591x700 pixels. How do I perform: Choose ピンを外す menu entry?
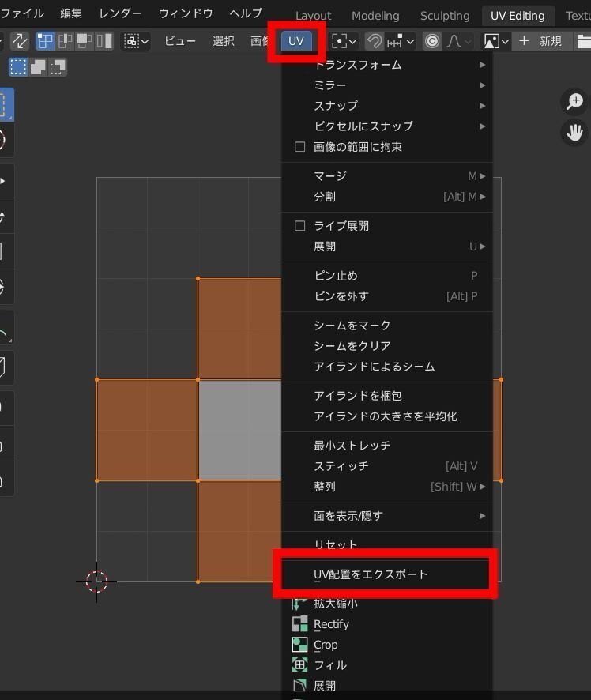pos(387,296)
